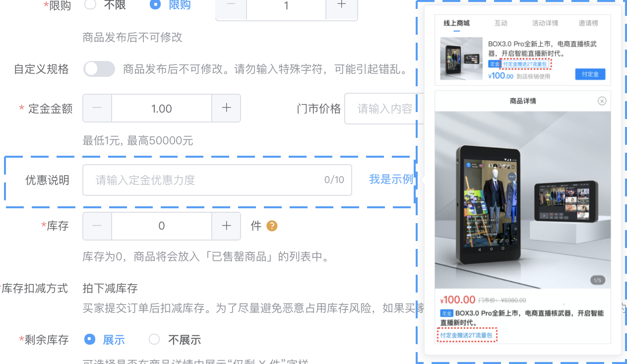The width and height of the screenshot is (627, 364).
Task: Click the blue 定金 tag above ¥100.00
Action: coord(494,64)
